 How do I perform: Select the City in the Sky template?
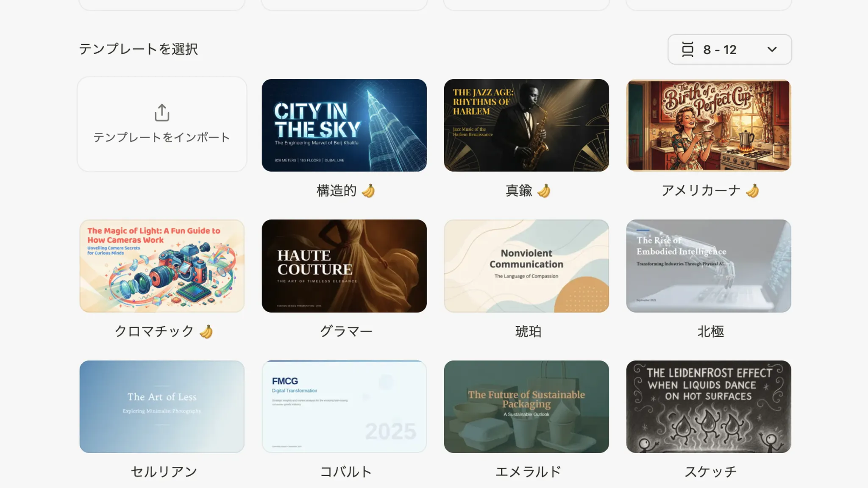pyautogui.click(x=344, y=125)
